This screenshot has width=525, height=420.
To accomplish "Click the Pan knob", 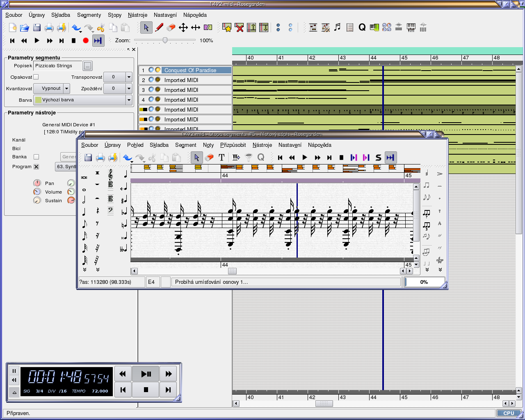I will 37,183.
